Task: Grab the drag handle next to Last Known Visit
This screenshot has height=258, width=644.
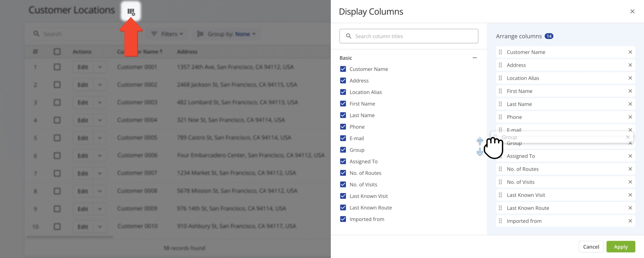Action: pos(500,195)
